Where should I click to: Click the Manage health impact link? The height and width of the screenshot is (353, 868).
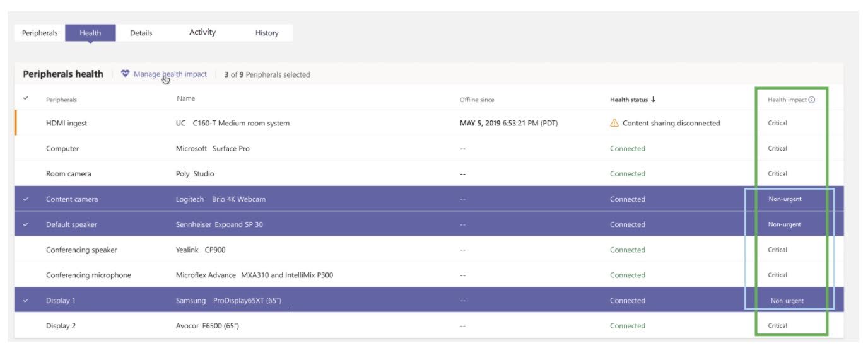pyautogui.click(x=170, y=74)
